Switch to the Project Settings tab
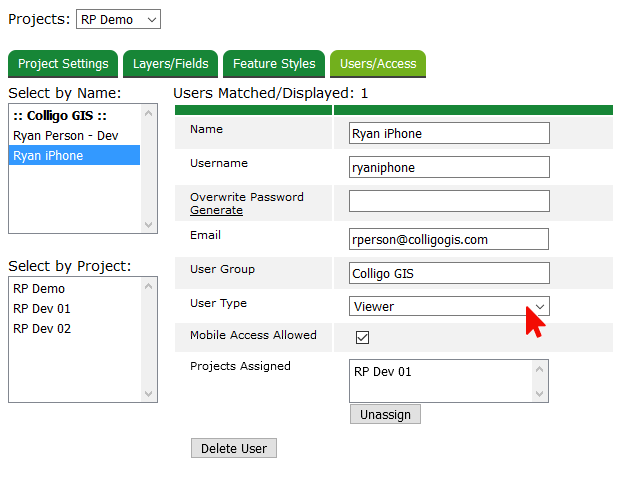The width and height of the screenshot is (630, 490). point(63,64)
